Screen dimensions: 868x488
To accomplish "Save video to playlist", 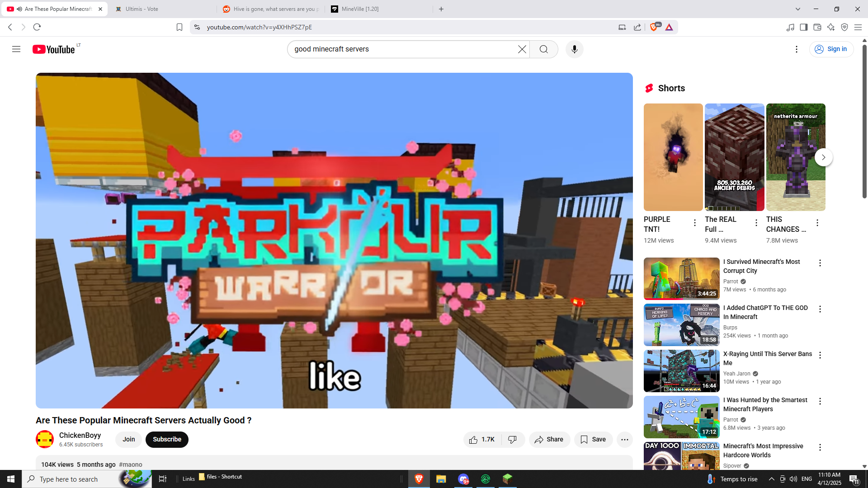I will [593, 439].
